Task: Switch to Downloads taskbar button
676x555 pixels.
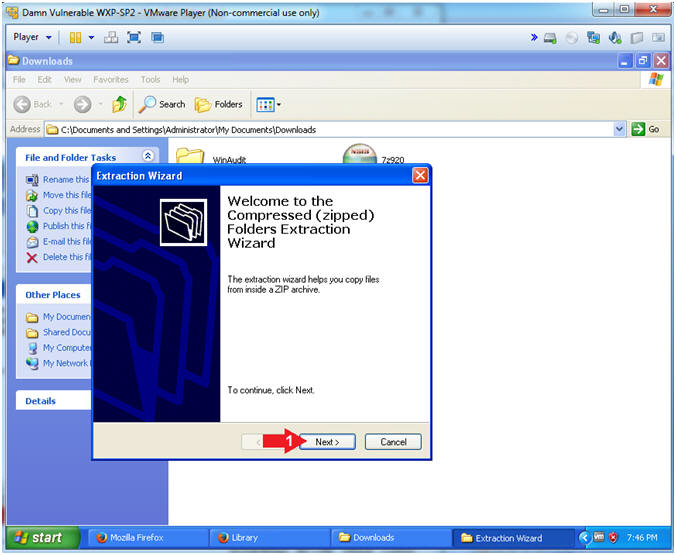Action: pyautogui.click(x=391, y=538)
